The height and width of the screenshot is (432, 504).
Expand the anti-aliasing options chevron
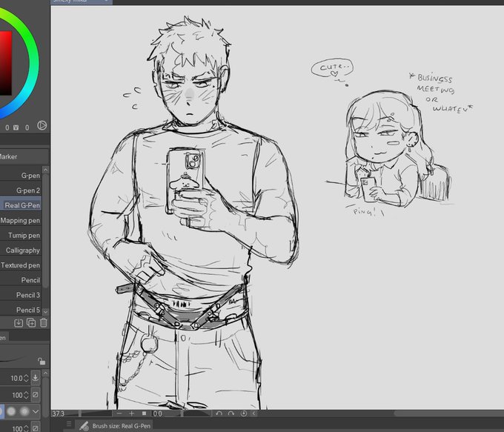tap(36, 411)
